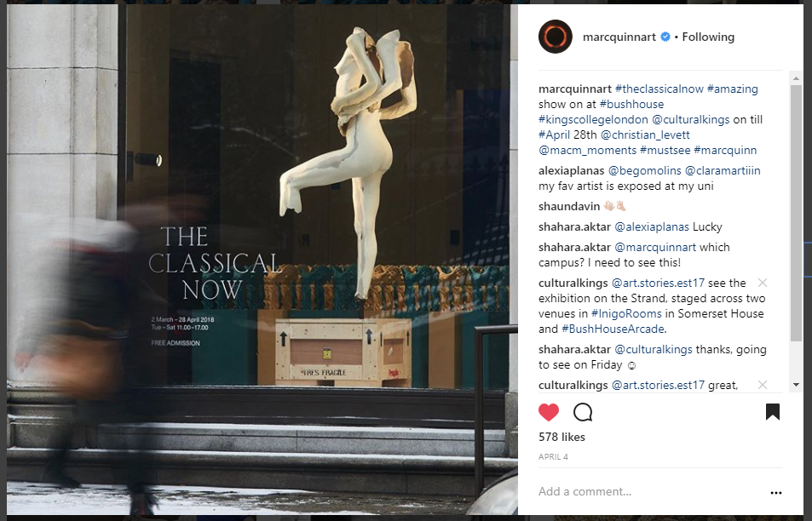Toggle the Following status button
The width and height of the screenshot is (812, 521).
tap(708, 37)
